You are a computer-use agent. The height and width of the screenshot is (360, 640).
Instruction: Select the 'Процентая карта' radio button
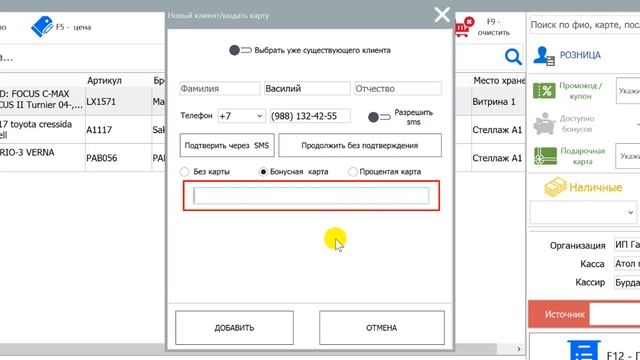(x=353, y=172)
